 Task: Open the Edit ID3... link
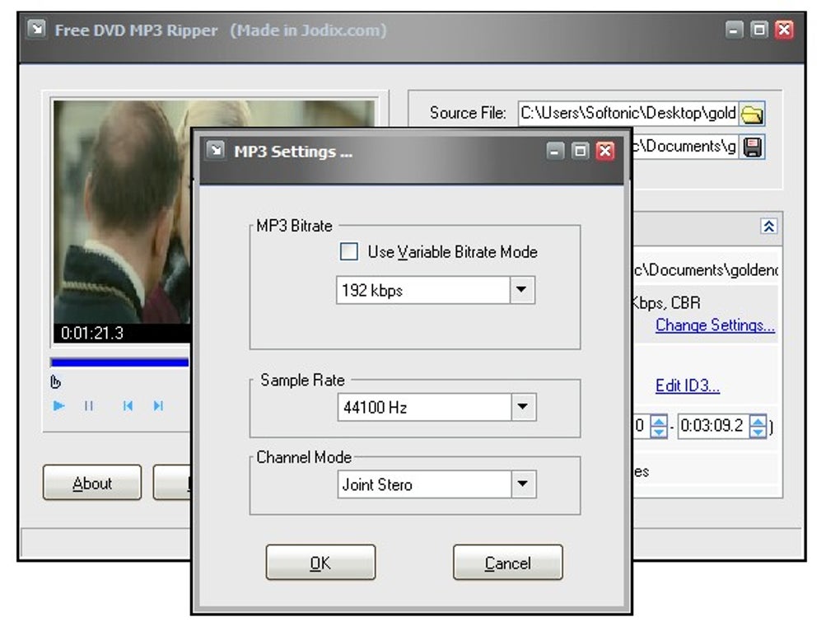pyautogui.click(x=687, y=386)
